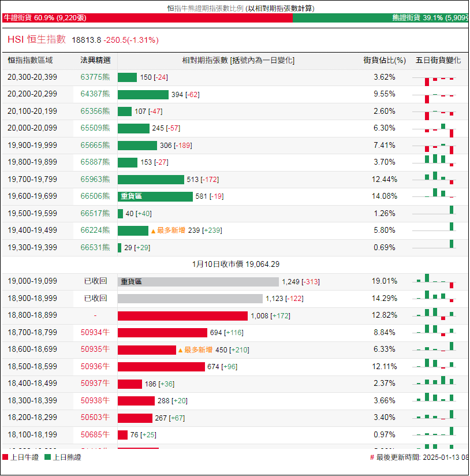
Task: Click the green 重貨區 bar in the 19,600-19,699 row
Action: pos(155,196)
